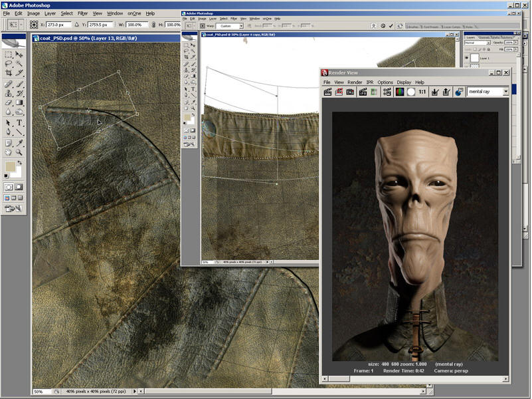Select the Brush tool in main toolbox
This screenshot has height=399, width=532.
19,84
